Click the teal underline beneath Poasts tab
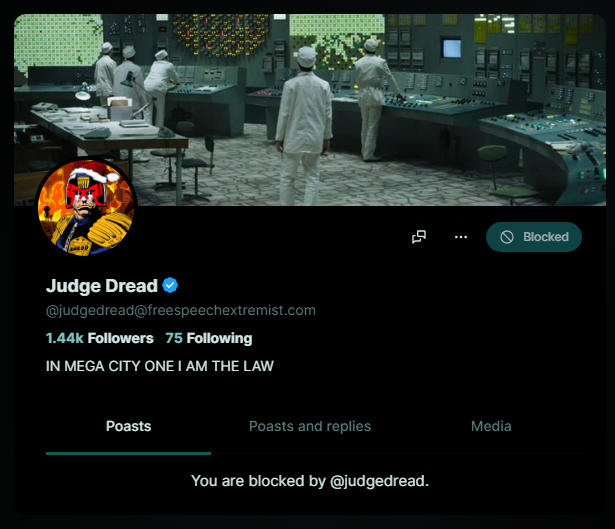 pyautogui.click(x=128, y=453)
